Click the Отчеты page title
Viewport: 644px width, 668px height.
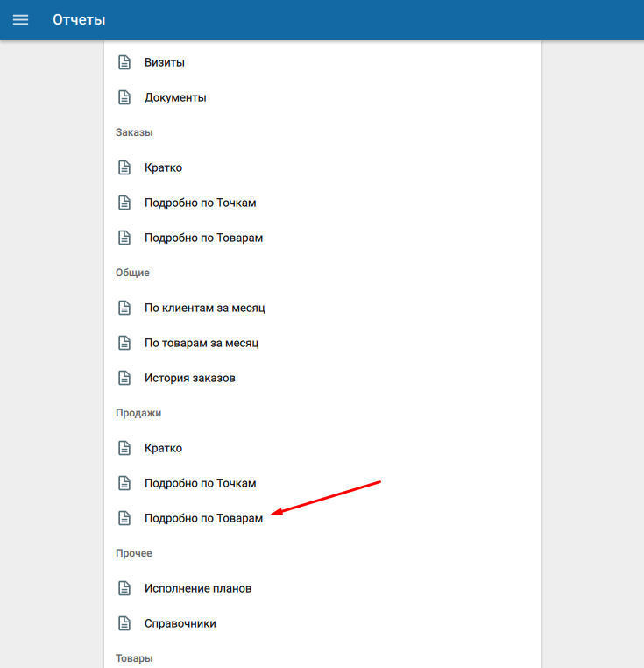click(x=79, y=19)
